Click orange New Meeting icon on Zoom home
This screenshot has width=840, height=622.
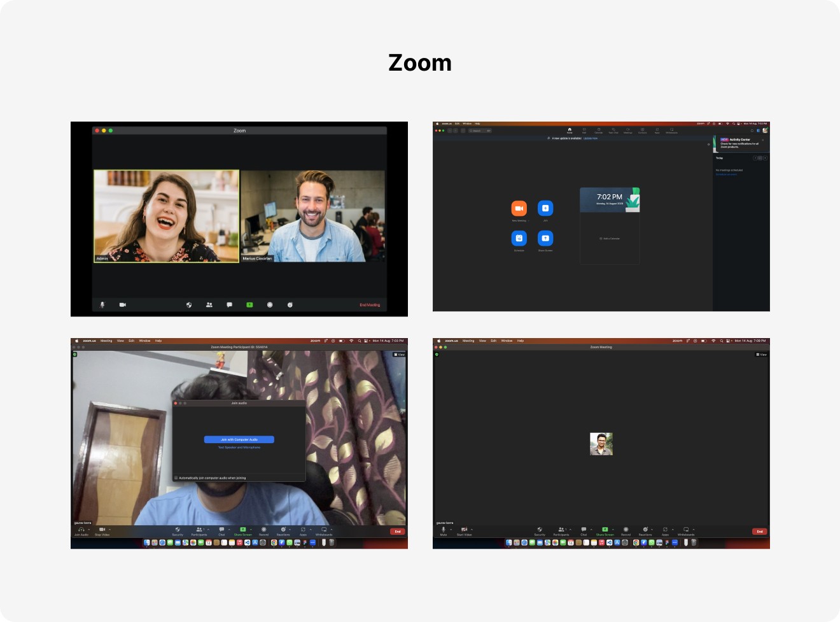pos(519,208)
